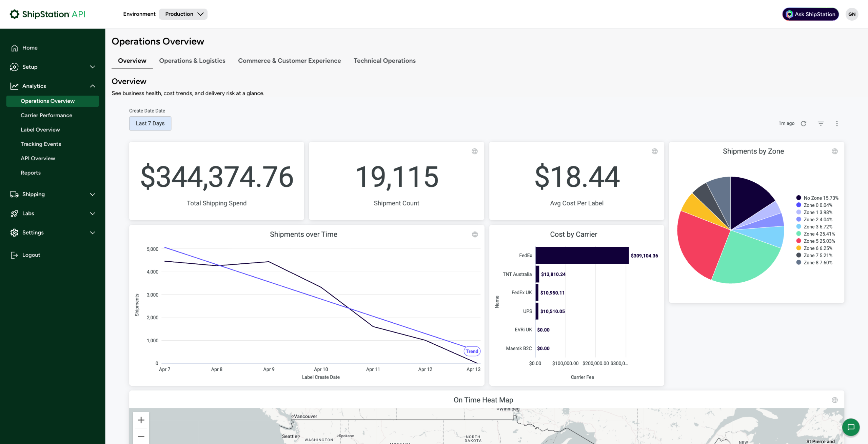Open the dashboard filter icon

(821, 123)
